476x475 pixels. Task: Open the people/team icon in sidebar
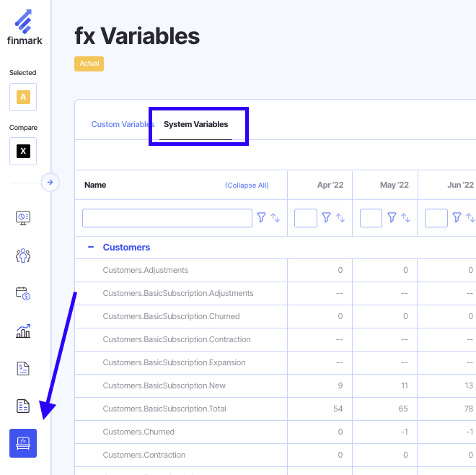[x=23, y=256]
